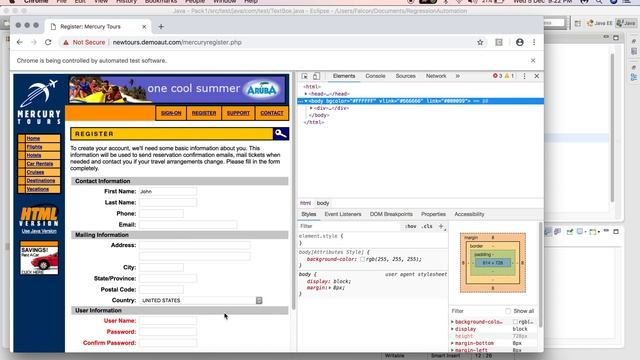Open the Java EE perspective in Eclipse

(x=600, y=23)
